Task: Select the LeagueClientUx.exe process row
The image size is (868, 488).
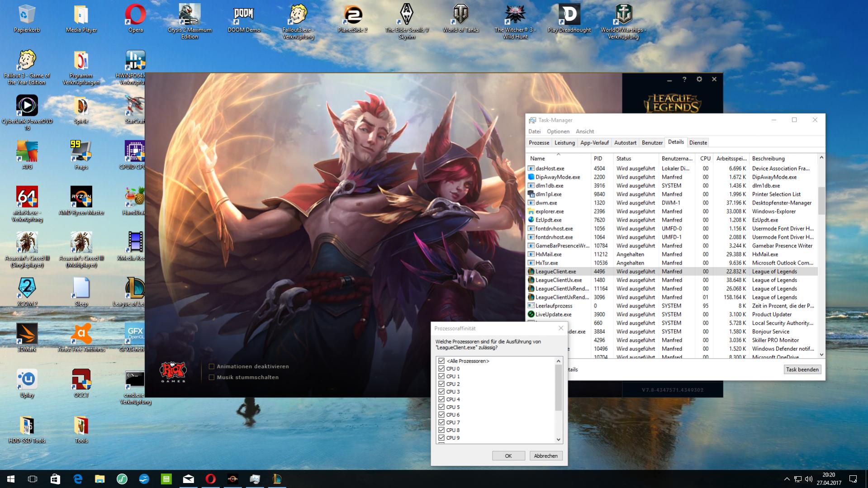Action: coord(672,280)
